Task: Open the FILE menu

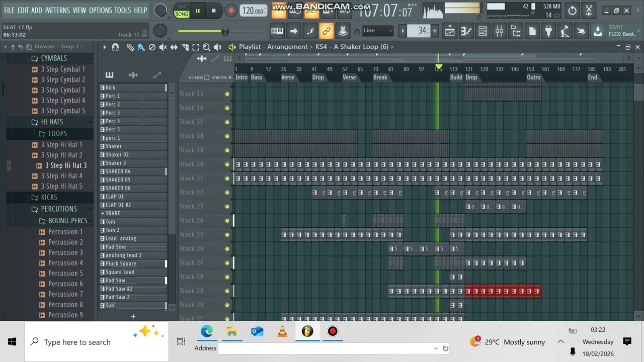Action: [9, 10]
